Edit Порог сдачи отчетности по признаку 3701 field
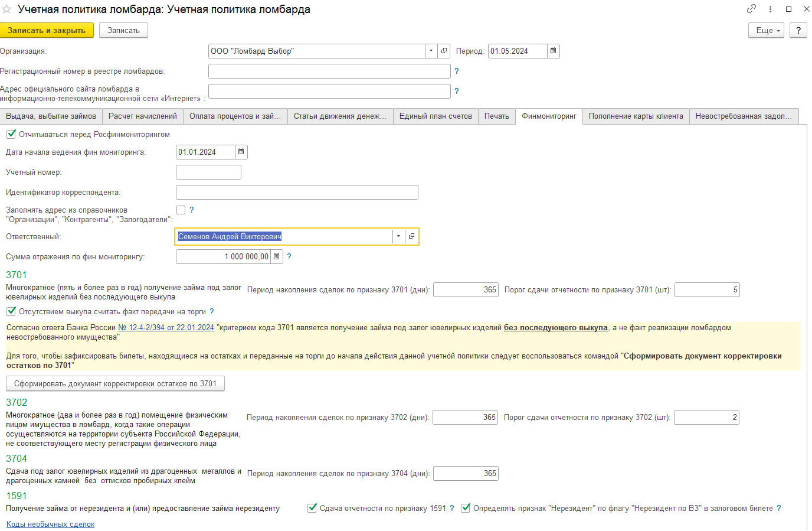The height and width of the screenshot is (531, 812). pos(707,289)
